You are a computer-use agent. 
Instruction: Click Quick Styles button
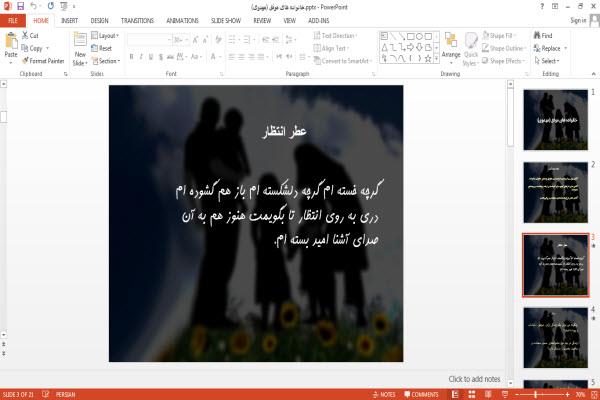coord(471,49)
